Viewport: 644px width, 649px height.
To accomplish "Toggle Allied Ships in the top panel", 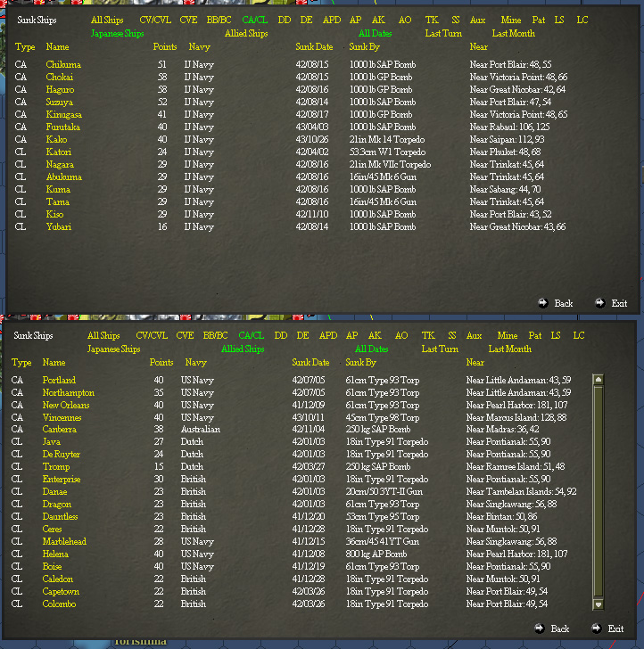I will [246, 34].
